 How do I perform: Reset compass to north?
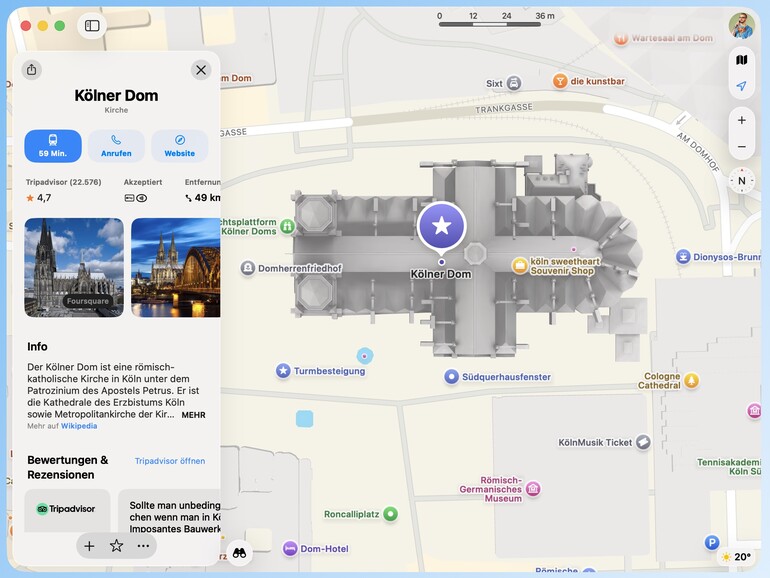[742, 181]
